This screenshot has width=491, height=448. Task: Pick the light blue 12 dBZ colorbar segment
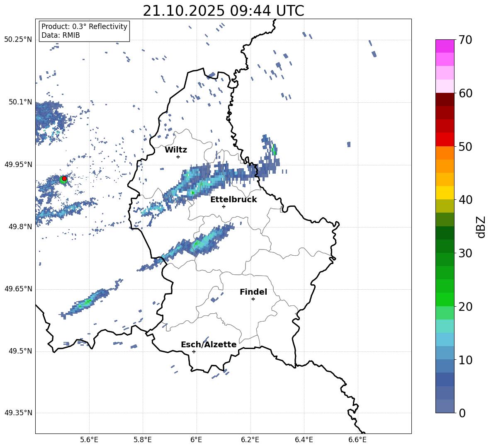coord(445,339)
